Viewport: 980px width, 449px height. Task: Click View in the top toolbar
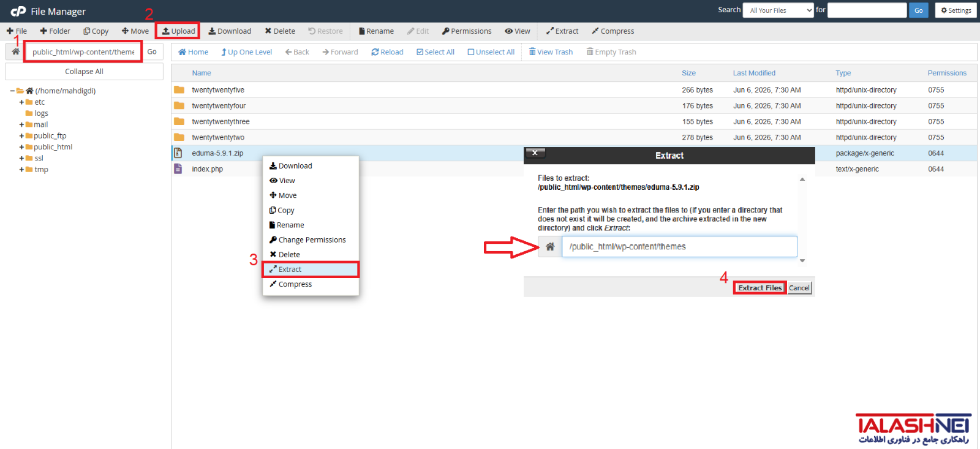(x=518, y=31)
